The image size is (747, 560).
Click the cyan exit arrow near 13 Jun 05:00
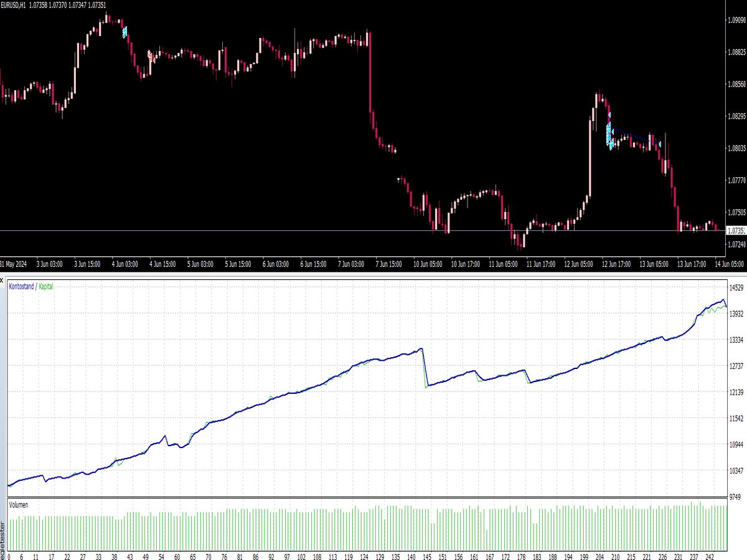659,143
